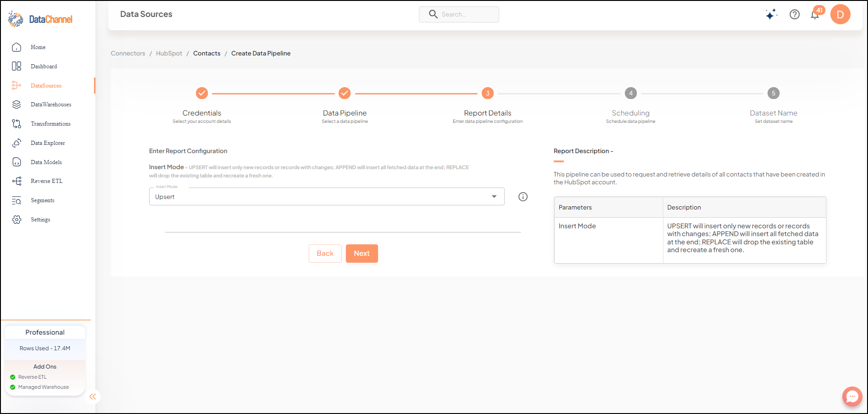Open notifications bell with 41 badge
This screenshot has height=414, width=868.
(815, 14)
